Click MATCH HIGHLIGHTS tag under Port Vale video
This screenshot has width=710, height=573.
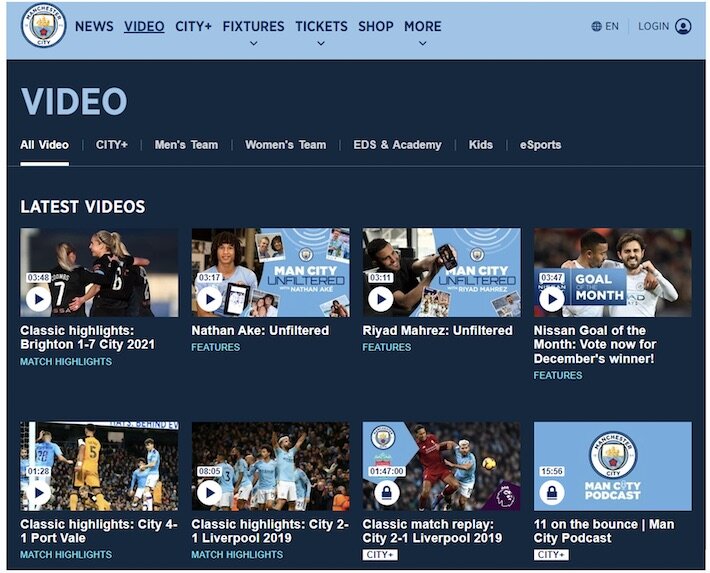pos(66,555)
